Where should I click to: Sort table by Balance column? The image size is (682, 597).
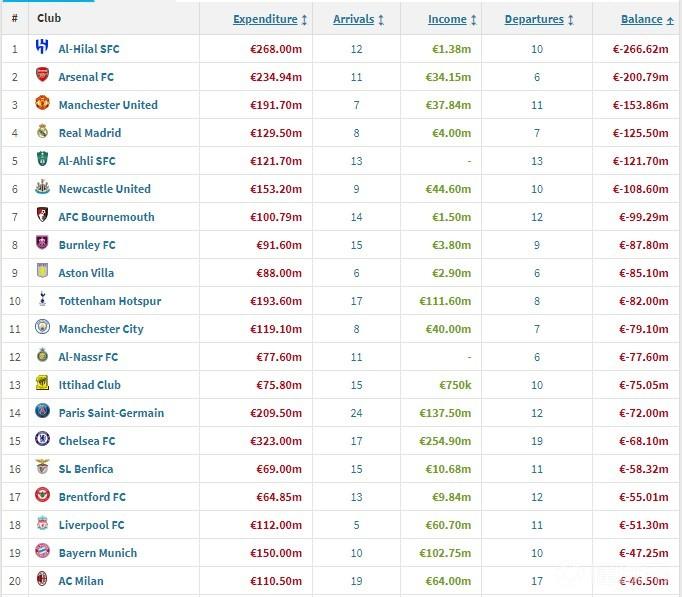pyautogui.click(x=641, y=19)
